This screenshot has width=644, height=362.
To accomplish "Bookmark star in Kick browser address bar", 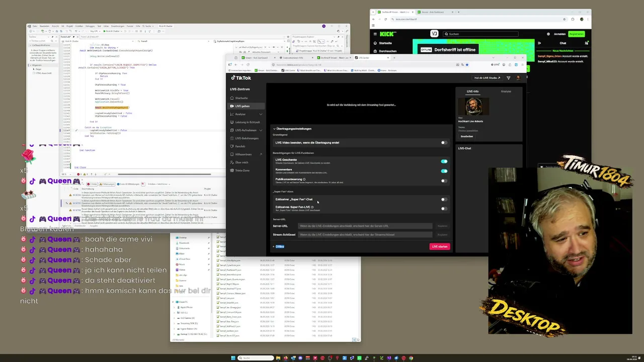I will (565, 19).
